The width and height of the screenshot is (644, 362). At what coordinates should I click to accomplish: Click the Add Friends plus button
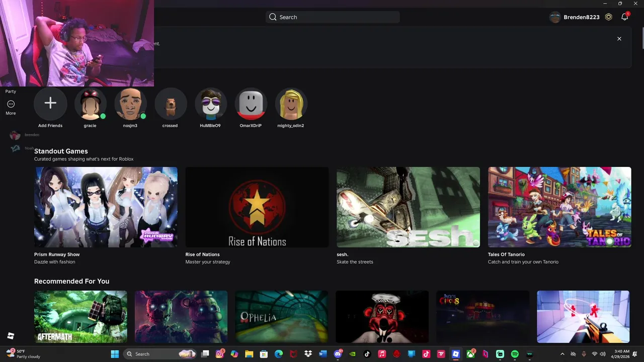coord(50,104)
